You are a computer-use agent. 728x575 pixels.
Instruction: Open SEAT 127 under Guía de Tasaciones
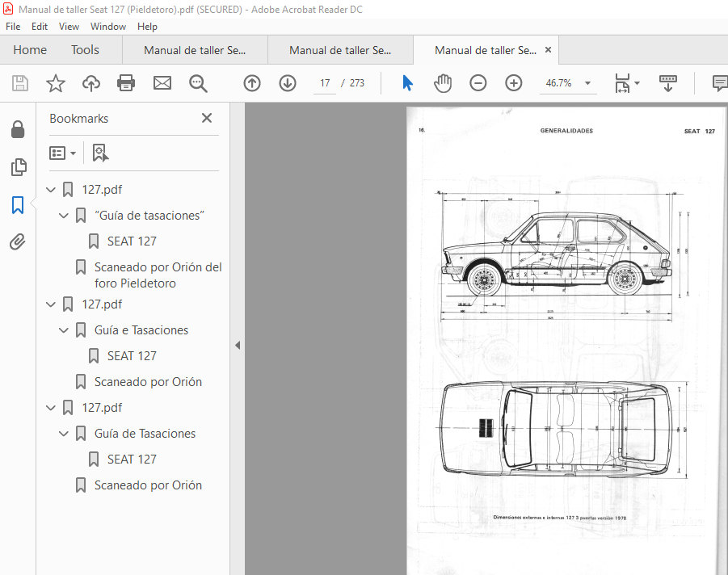(x=132, y=460)
